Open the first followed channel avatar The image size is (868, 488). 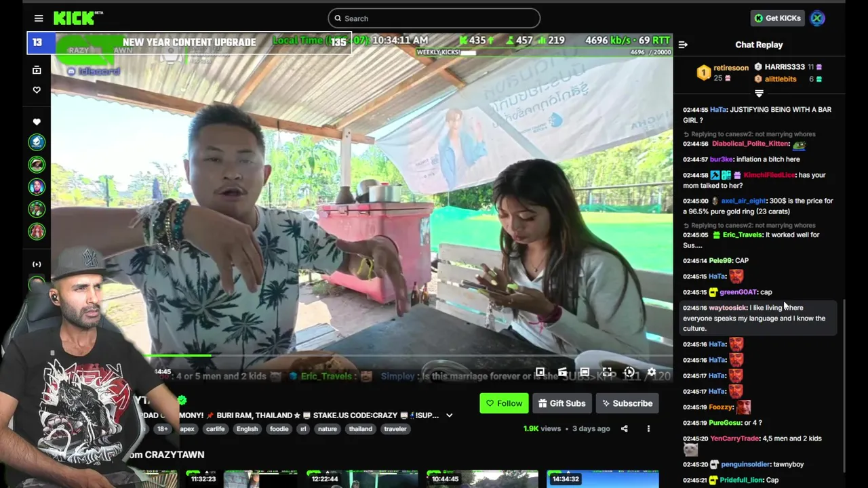pos(37,142)
